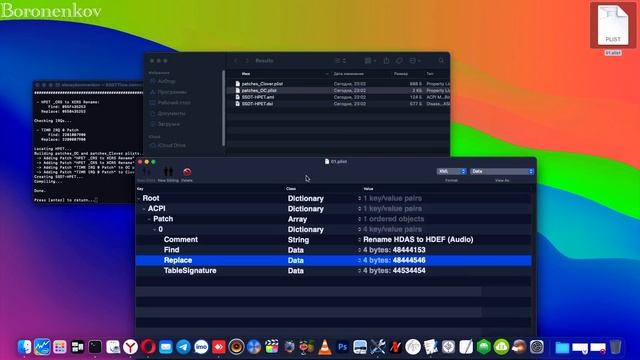Open Telegram from the Dock
The width and height of the screenshot is (640, 360).
(183, 347)
